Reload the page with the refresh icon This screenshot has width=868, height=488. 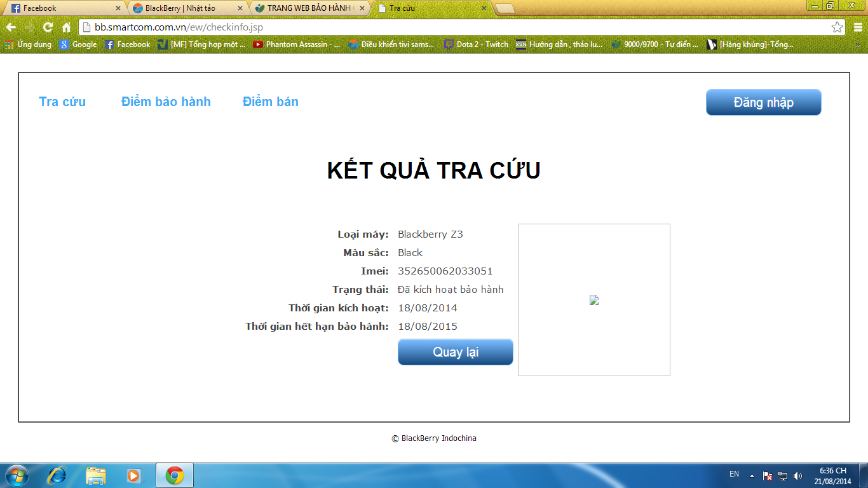pos(48,27)
